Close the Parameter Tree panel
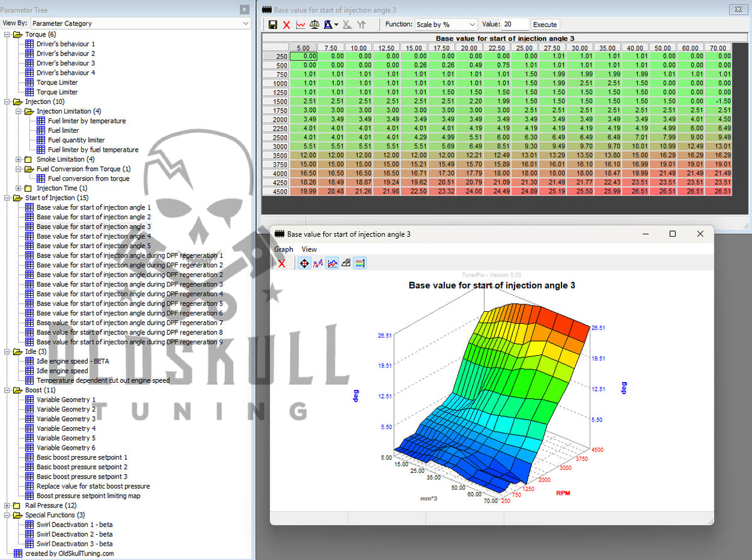The image size is (752, 560). pos(244,9)
